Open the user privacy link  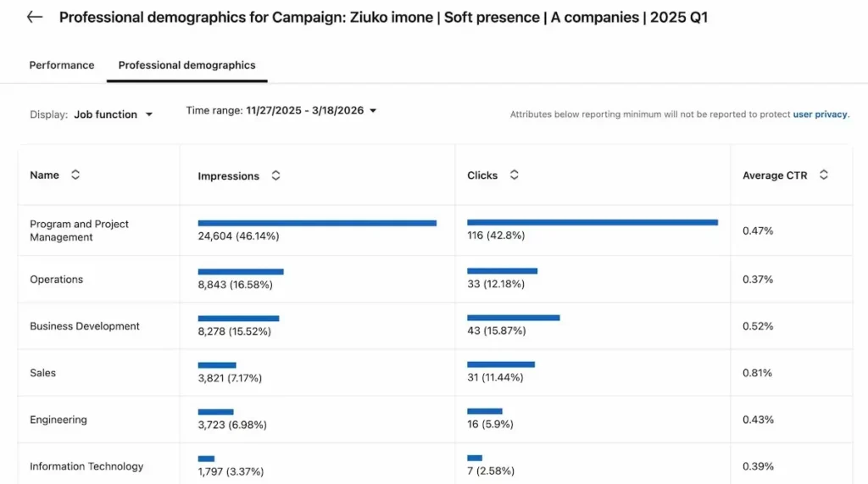820,114
